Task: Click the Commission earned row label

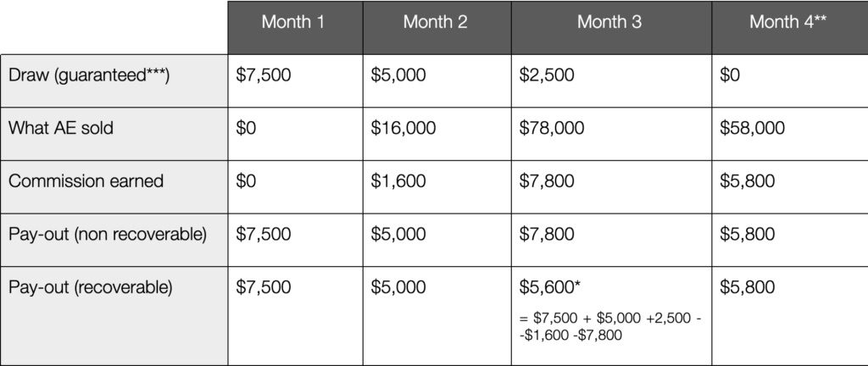Action: point(86,181)
